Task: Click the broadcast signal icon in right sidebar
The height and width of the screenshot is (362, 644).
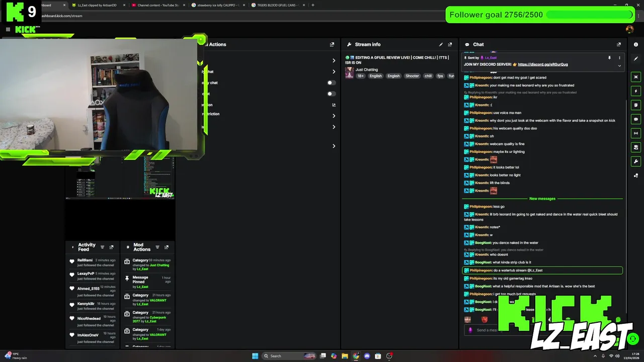Action: pos(636,133)
